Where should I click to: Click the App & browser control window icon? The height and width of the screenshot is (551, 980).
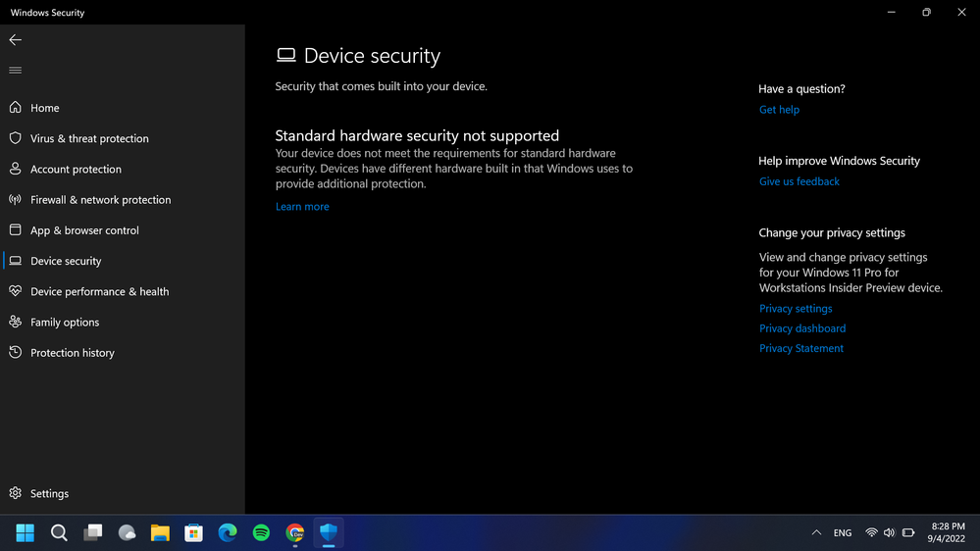(16, 229)
